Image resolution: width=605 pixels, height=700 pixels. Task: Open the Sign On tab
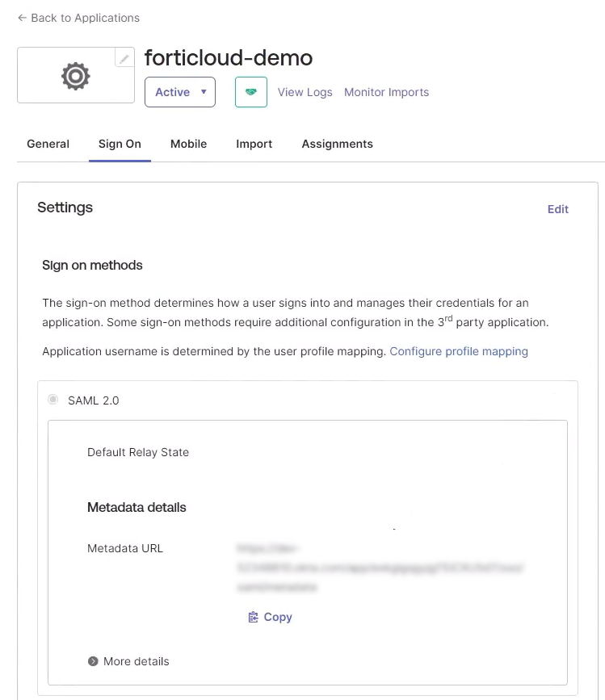[x=120, y=144]
